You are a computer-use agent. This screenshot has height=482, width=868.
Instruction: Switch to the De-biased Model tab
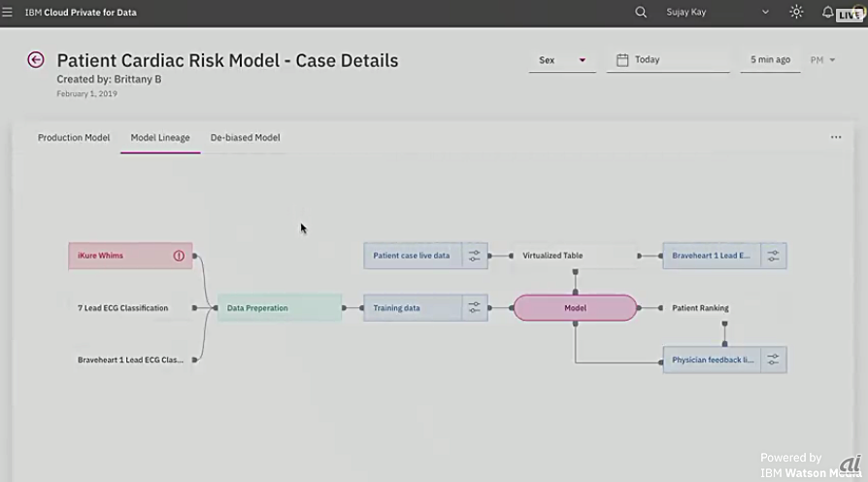tap(245, 138)
